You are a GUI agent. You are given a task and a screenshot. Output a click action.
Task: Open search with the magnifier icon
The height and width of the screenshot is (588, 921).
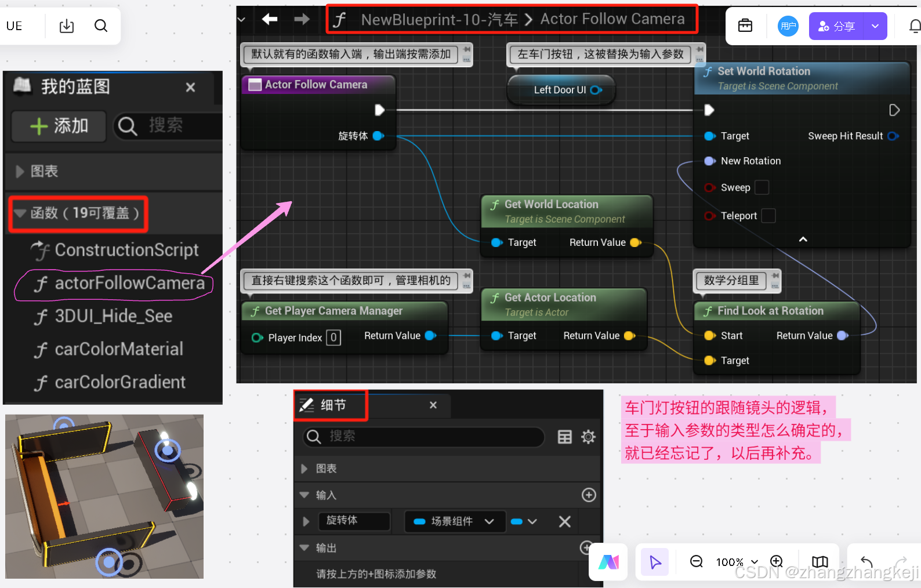(x=101, y=26)
